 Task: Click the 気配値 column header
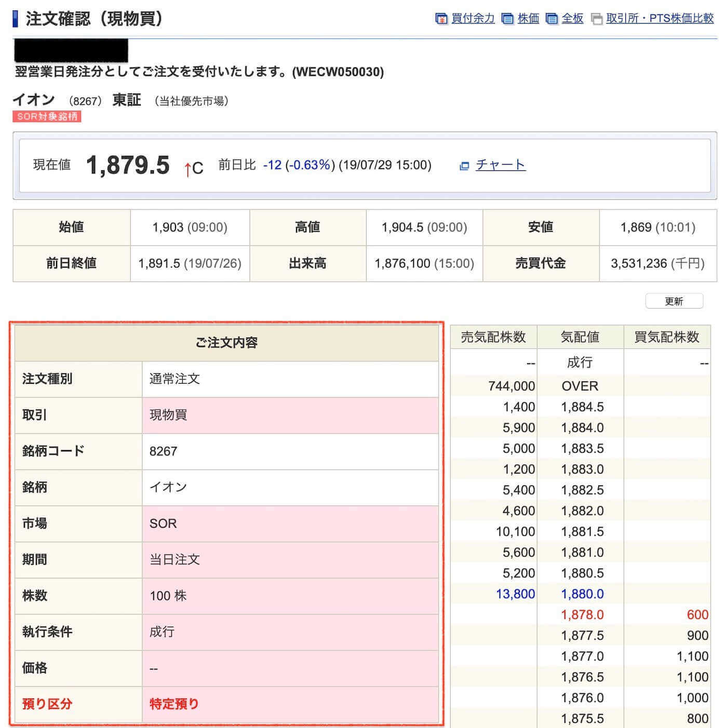(x=580, y=337)
